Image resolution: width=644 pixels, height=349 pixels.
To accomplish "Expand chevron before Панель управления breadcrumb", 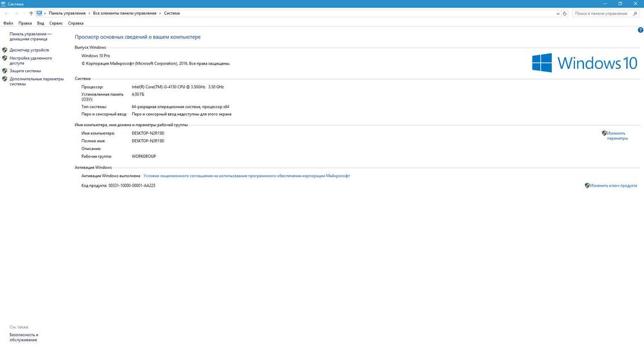I will [x=45, y=13].
